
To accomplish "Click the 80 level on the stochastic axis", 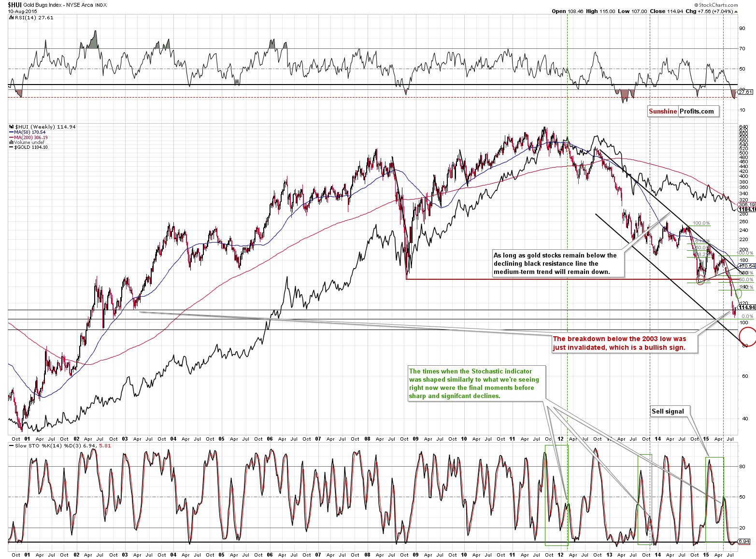I will (742, 466).
